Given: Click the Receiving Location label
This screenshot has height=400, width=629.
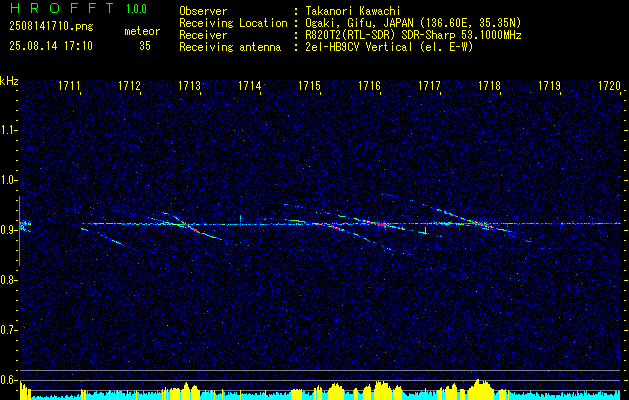Looking at the screenshot, I should pyautogui.click(x=233, y=23).
